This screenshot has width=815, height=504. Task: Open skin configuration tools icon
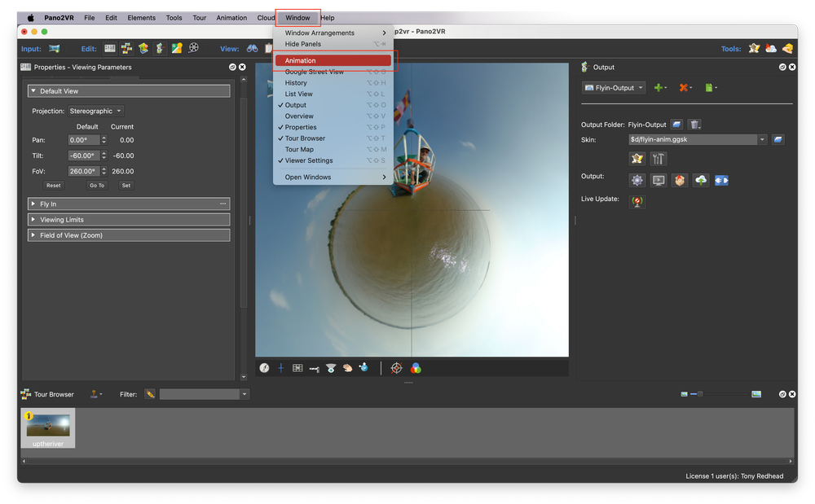pos(658,158)
